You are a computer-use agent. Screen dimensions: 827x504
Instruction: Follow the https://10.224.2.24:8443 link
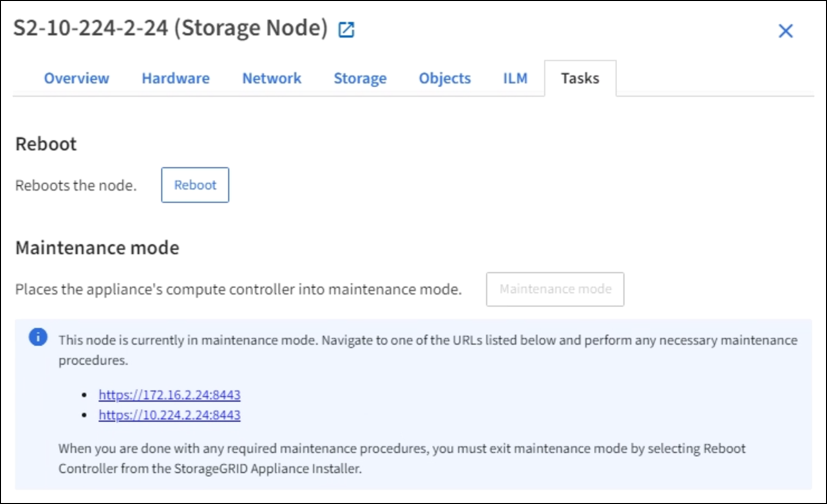point(169,415)
